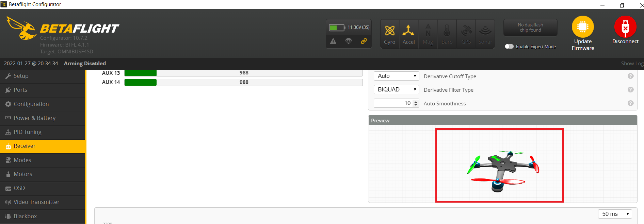Open the Video Transmitter tab
This screenshot has height=224, width=644.
coord(43,202)
